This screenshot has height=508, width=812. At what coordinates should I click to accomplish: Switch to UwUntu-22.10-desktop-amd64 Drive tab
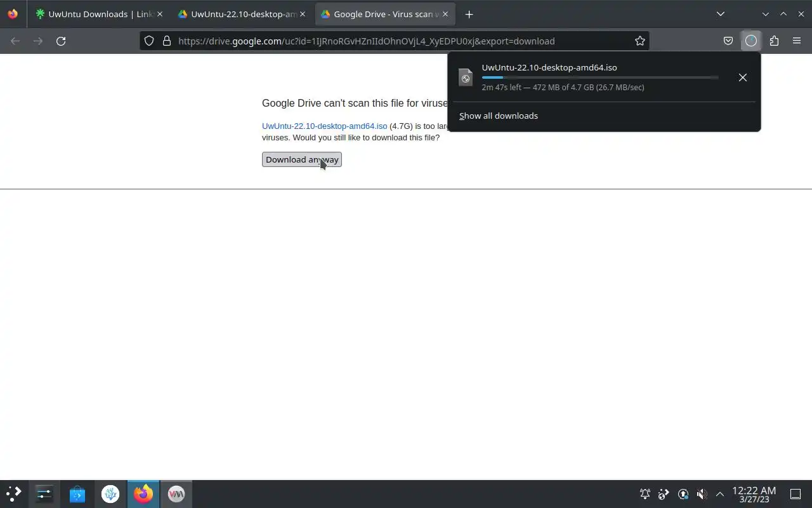[x=242, y=14]
